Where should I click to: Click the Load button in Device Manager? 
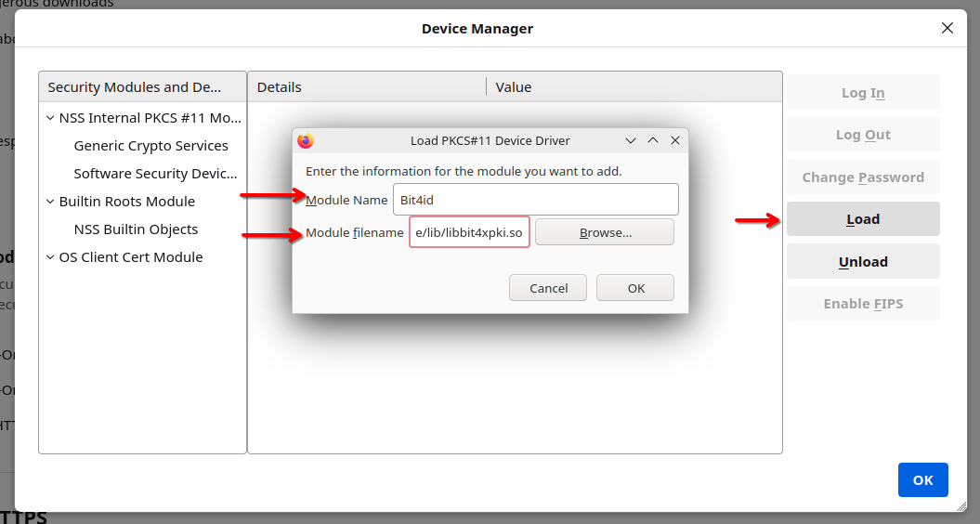(x=863, y=219)
